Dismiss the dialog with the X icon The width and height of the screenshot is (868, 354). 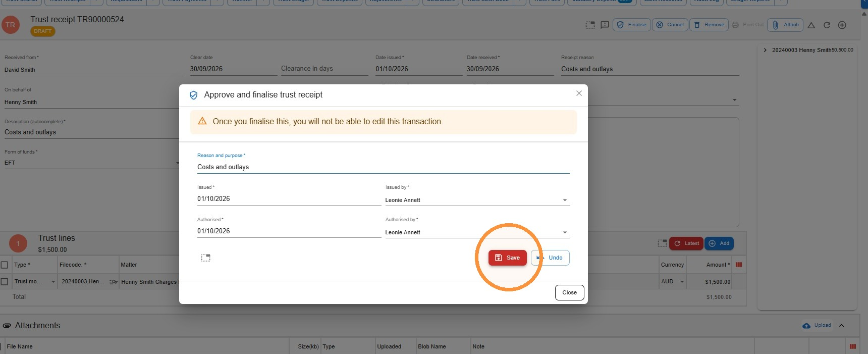coord(579,93)
